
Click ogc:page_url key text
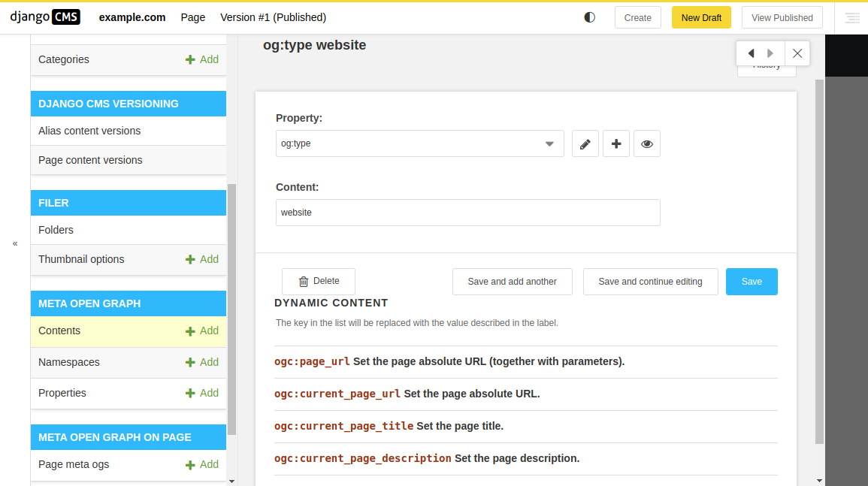point(312,361)
